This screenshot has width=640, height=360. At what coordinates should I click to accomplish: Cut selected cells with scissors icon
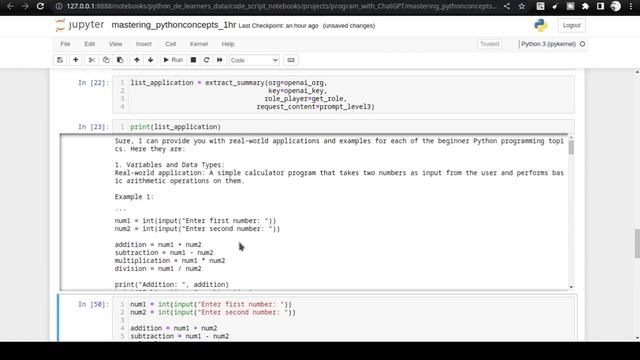click(x=92, y=60)
